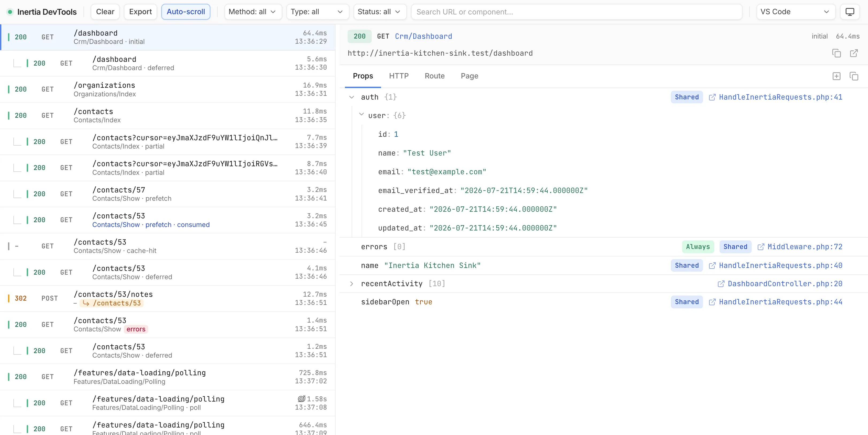Collapse the user object chevron

click(x=362, y=114)
